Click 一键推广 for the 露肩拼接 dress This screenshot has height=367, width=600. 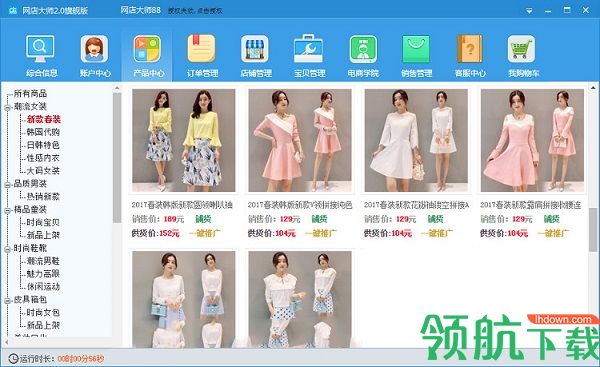[x=553, y=233]
